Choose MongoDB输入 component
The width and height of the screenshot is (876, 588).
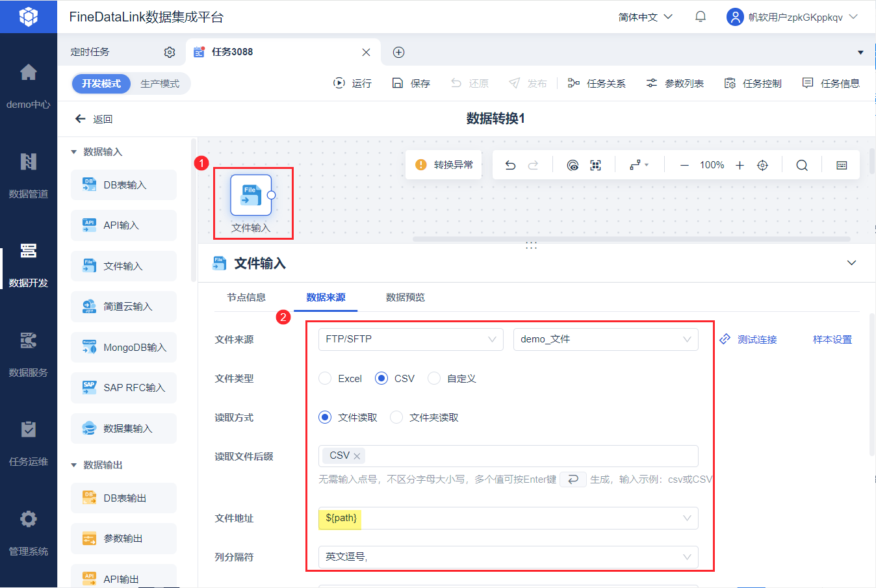tap(123, 348)
